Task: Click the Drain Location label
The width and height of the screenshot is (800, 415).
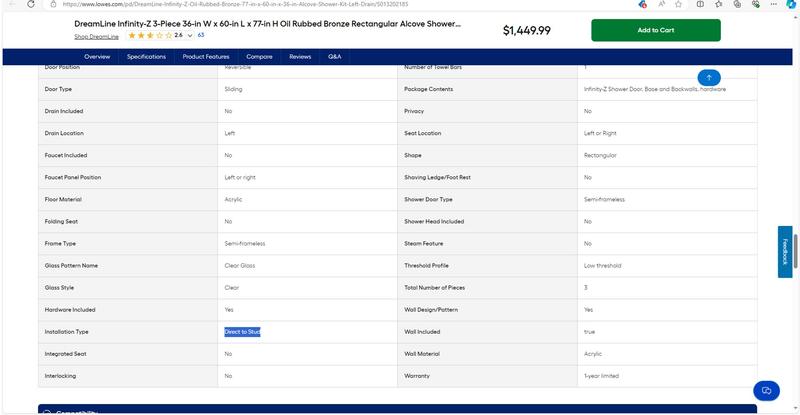Action: [x=64, y=133]
